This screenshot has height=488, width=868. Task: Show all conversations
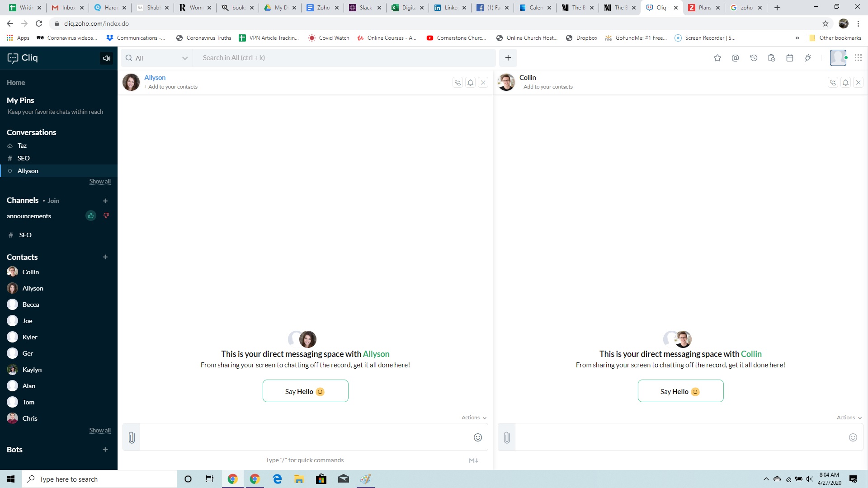(x=100, y=182)
